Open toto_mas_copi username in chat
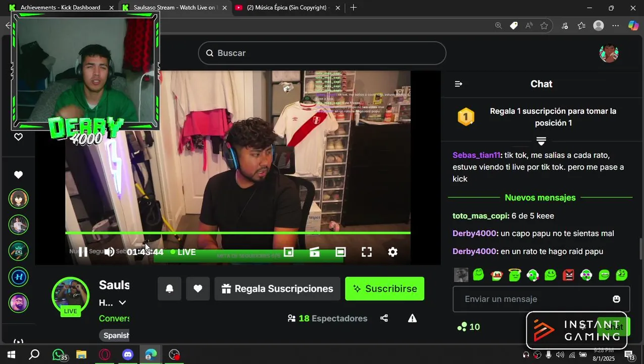This screenshot has height=364, width=644. (480, 216)
